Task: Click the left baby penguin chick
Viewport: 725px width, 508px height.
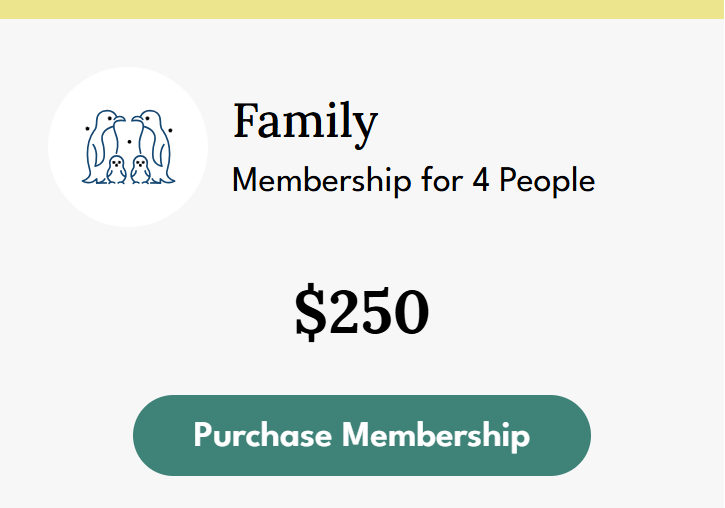Action: [x=116, y=169]
